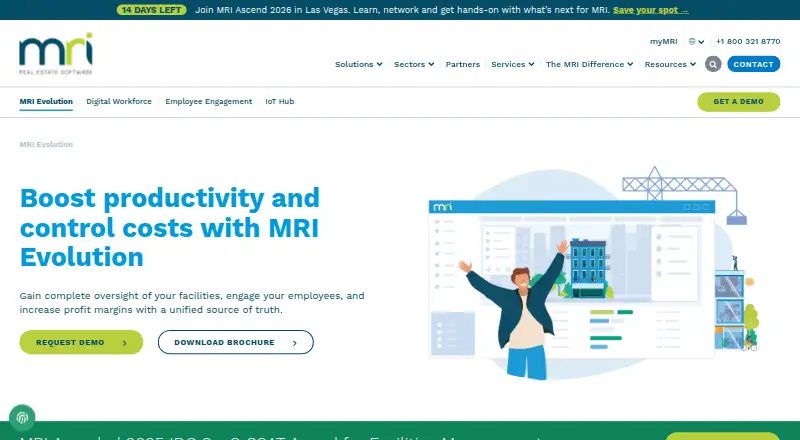Expand The MRI Difference dropdown
800x440 pixels.
(x=589, y=64)
